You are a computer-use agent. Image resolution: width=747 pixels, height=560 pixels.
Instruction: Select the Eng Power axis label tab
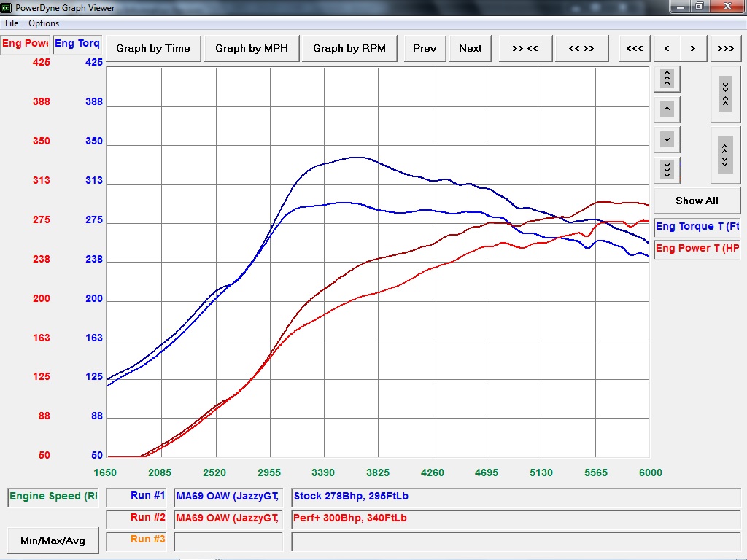click(25, 44)
